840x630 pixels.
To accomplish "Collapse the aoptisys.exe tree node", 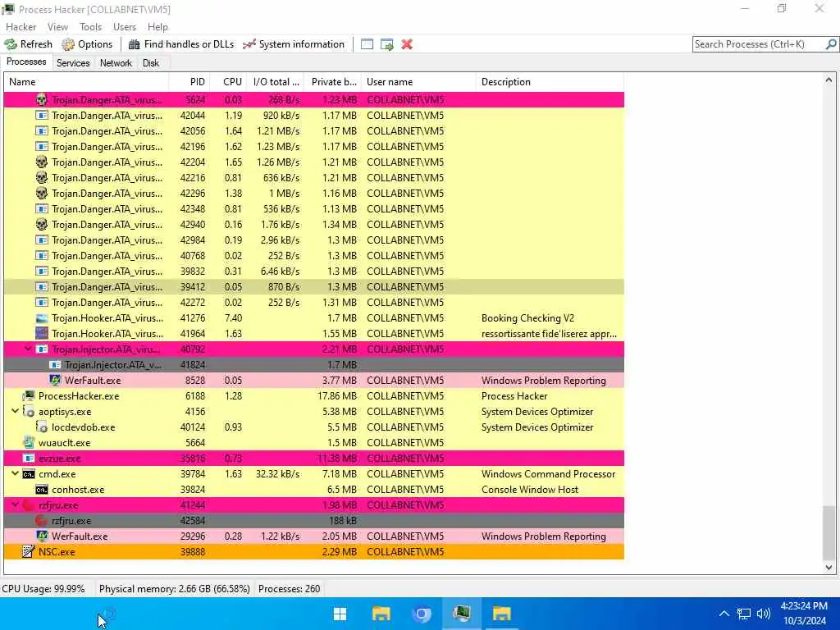I will click(x=15, y=412).
